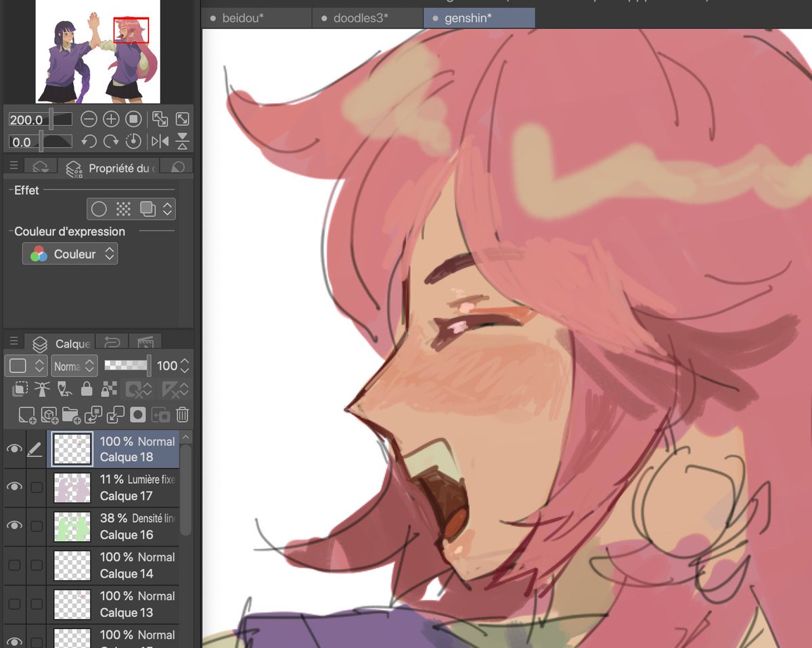
Task: Open the layer search tab icon
Action: coord(41,168)
